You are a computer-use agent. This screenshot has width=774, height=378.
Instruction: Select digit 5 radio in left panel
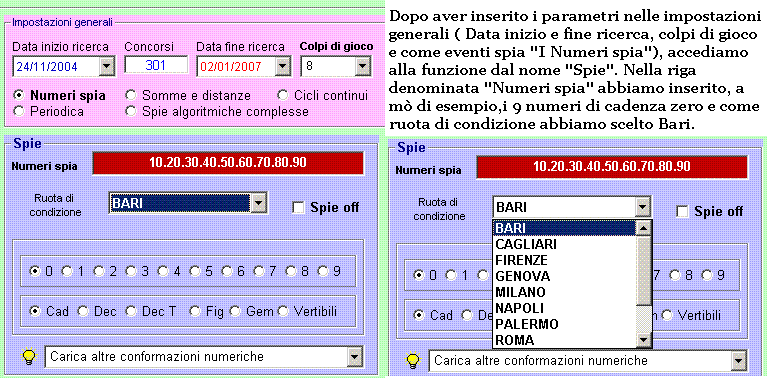click(195, 271)
